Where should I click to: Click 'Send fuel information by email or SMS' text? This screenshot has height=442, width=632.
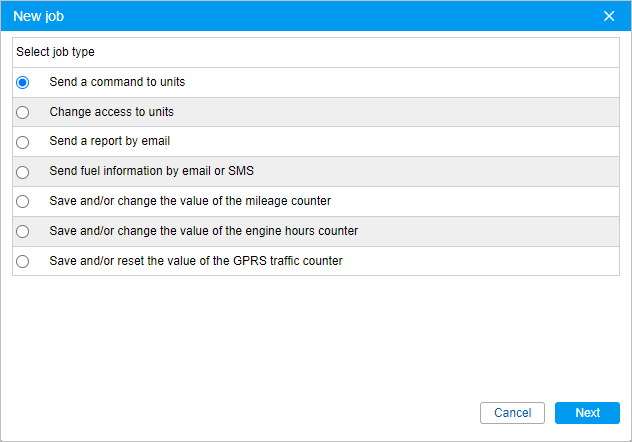point(152,171)
